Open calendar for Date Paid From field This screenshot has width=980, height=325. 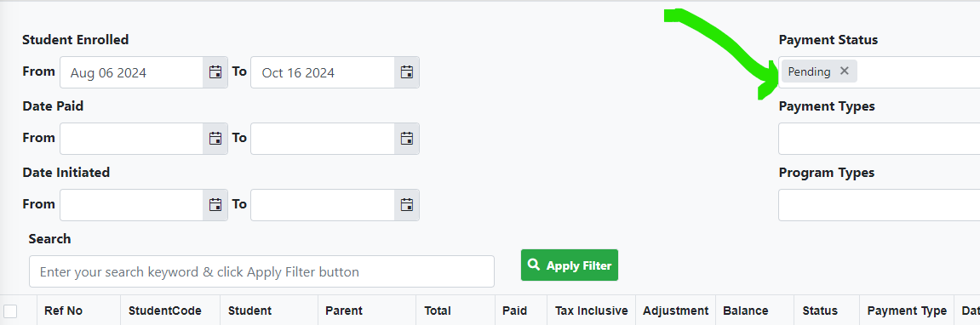click(215, 139)
